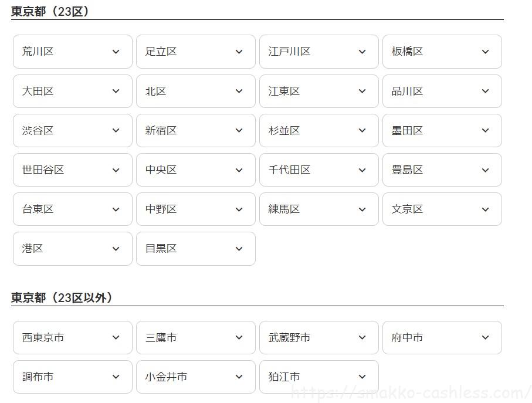532x403 pixels.
Task: Open the 世田谷区 dropdown
Action: [x=73, y=170]
